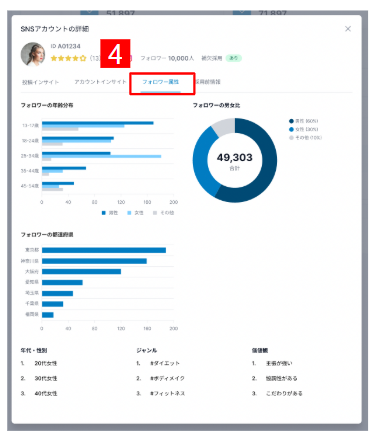Select the フォロワー属性 tab

click(161, 82)
